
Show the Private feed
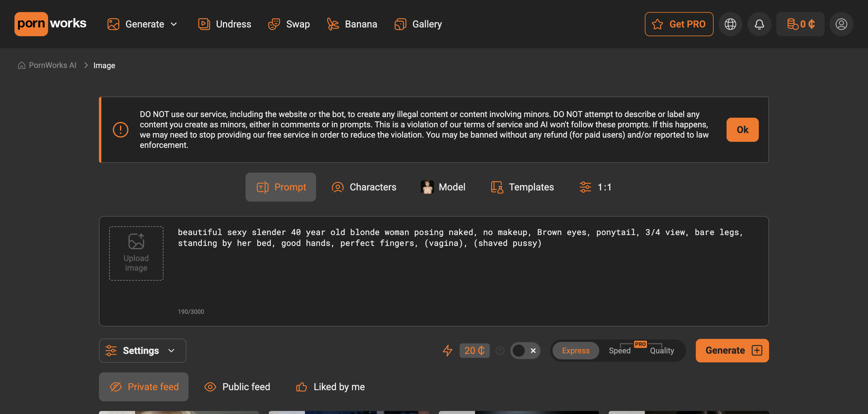[x=144, y=387]
